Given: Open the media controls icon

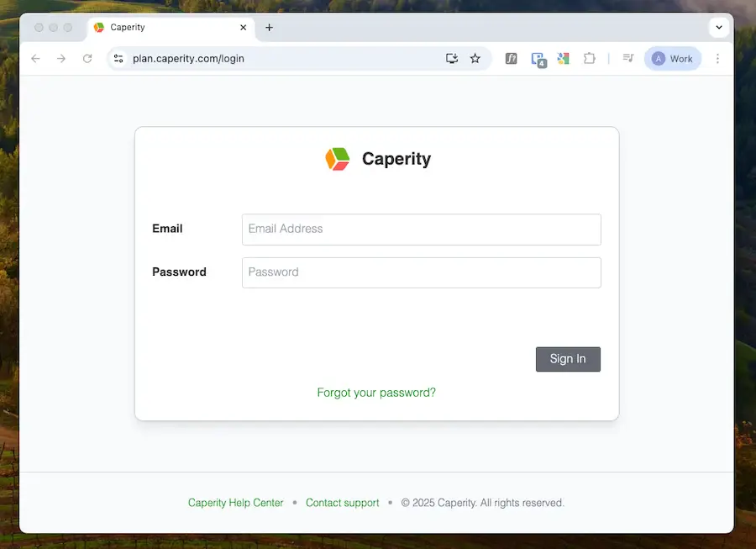Looking at the screenshot, I should (x=627, y=59).
